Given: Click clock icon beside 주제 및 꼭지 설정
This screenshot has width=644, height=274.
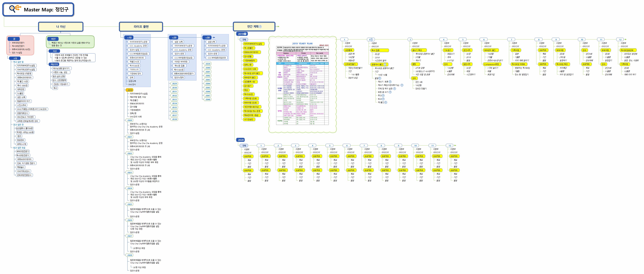Looking at the screenshot, I should (x=394, y=89).
